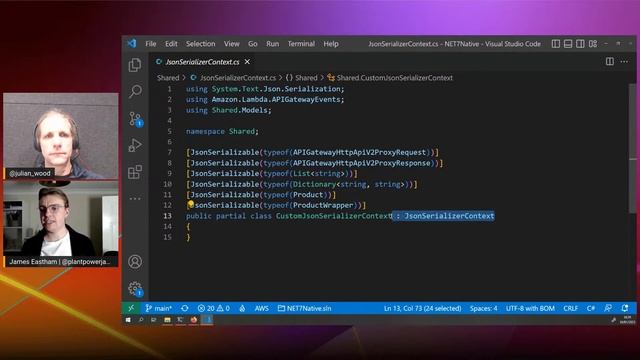Toggle panel layout icon in title bar

(568, 44)
